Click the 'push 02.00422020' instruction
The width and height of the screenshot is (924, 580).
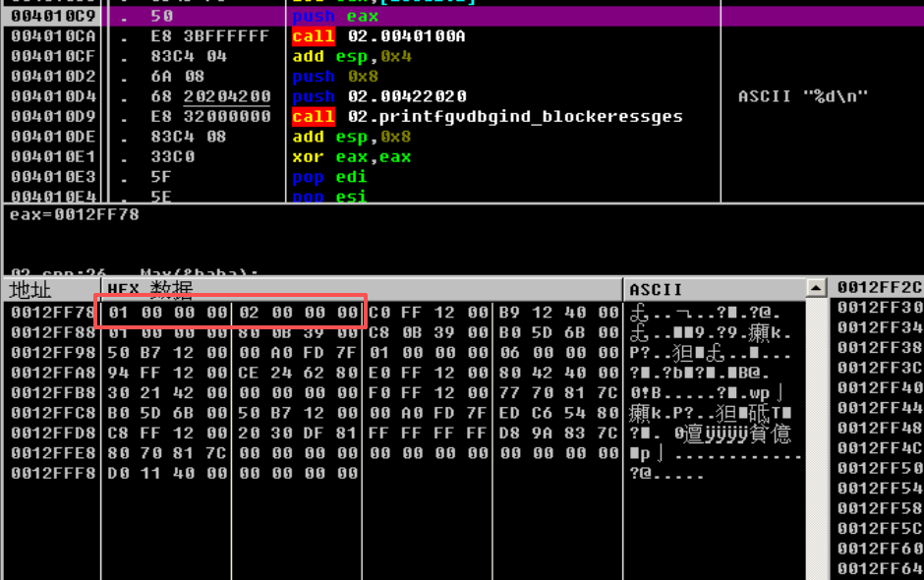379,96
